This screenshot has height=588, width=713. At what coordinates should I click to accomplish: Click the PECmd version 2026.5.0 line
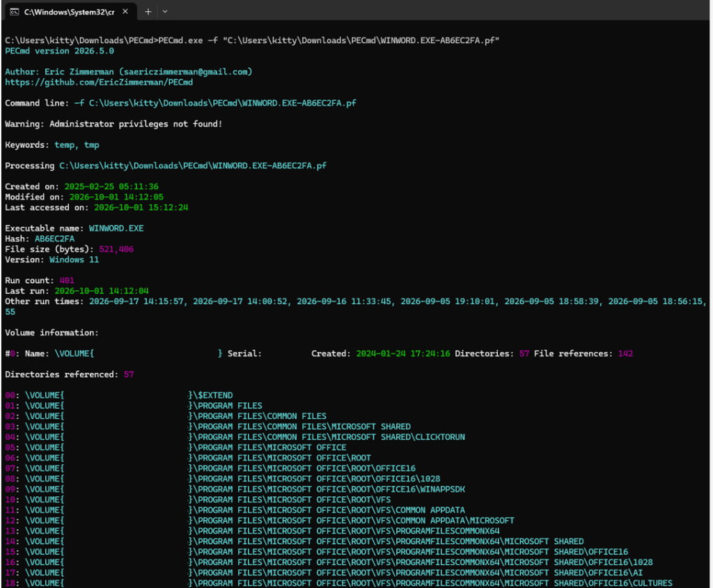click(60, 51)
